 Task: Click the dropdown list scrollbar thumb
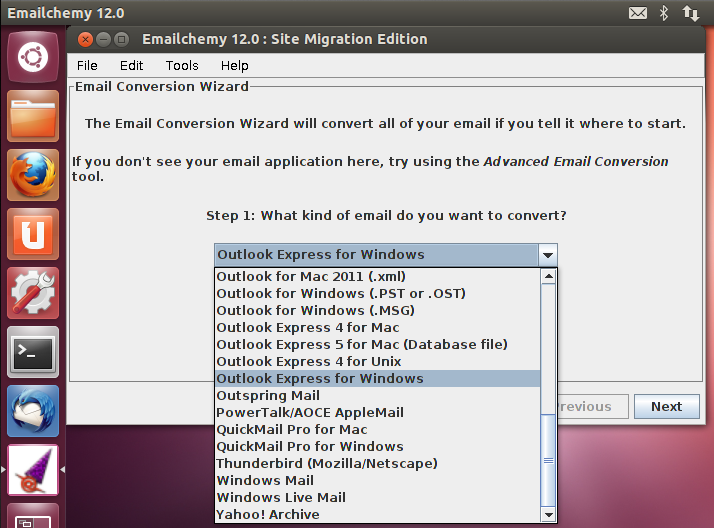tap(549, 461)
